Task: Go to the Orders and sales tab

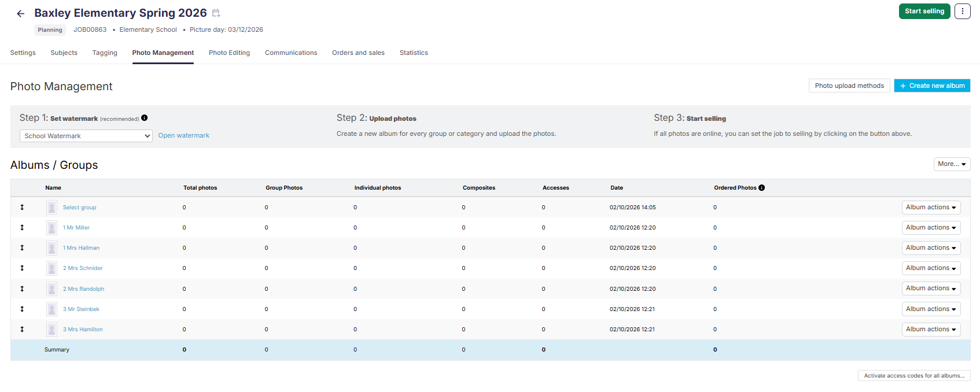Action: [358, 53]
